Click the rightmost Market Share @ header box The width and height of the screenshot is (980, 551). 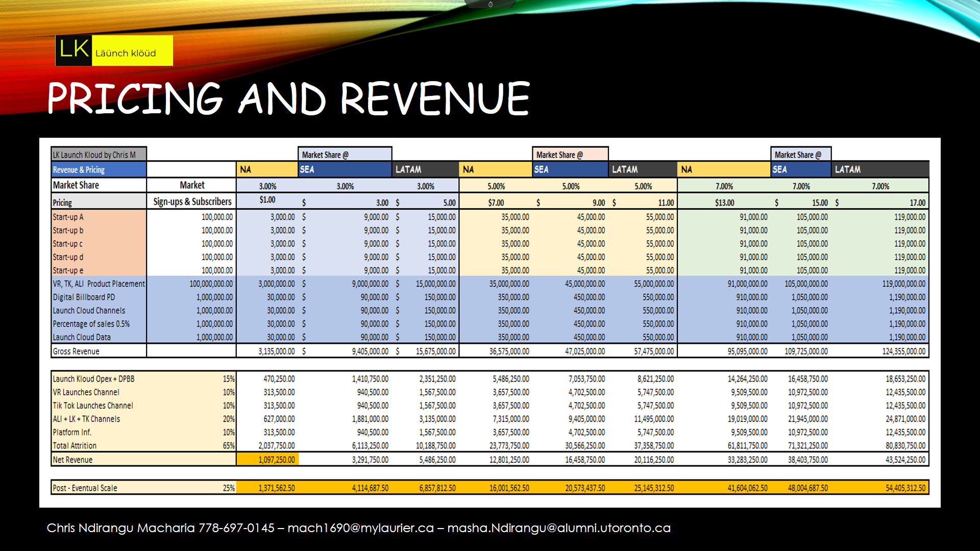[x=800, y=155]
